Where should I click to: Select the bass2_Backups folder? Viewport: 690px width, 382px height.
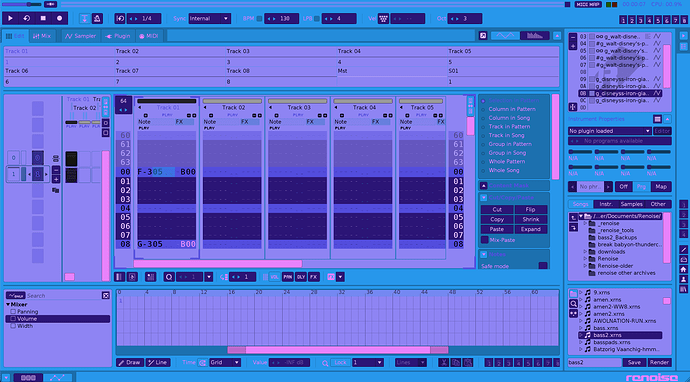coord(617,238)
